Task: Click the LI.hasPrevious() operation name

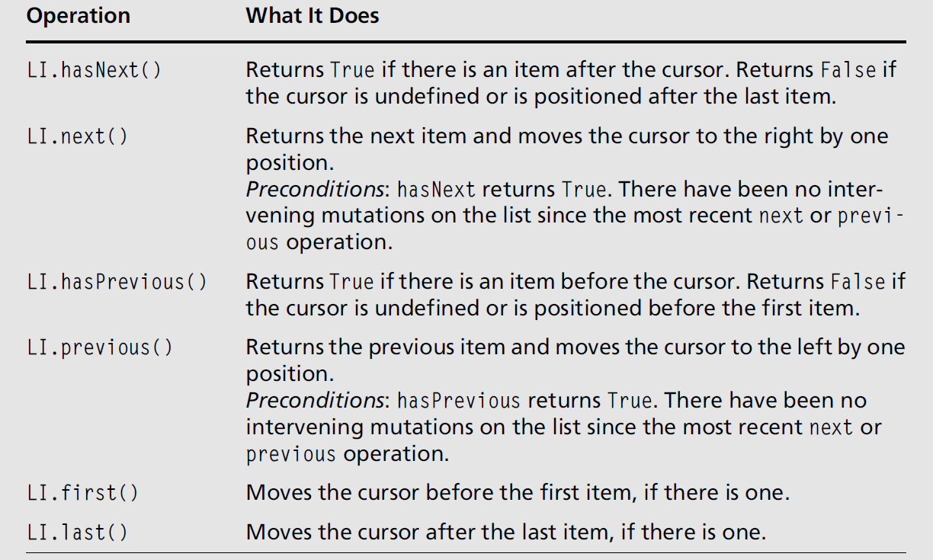Action: tap(117, 282)
